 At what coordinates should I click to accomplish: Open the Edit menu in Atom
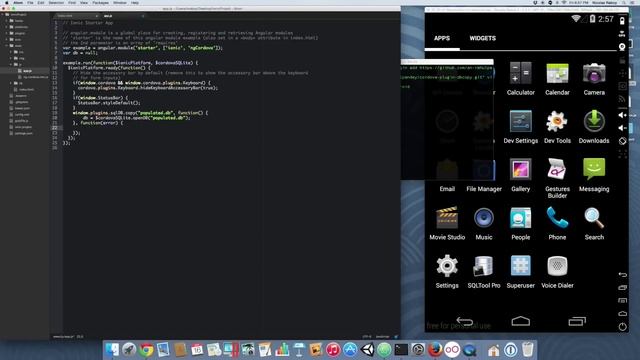tap(41, 3)
